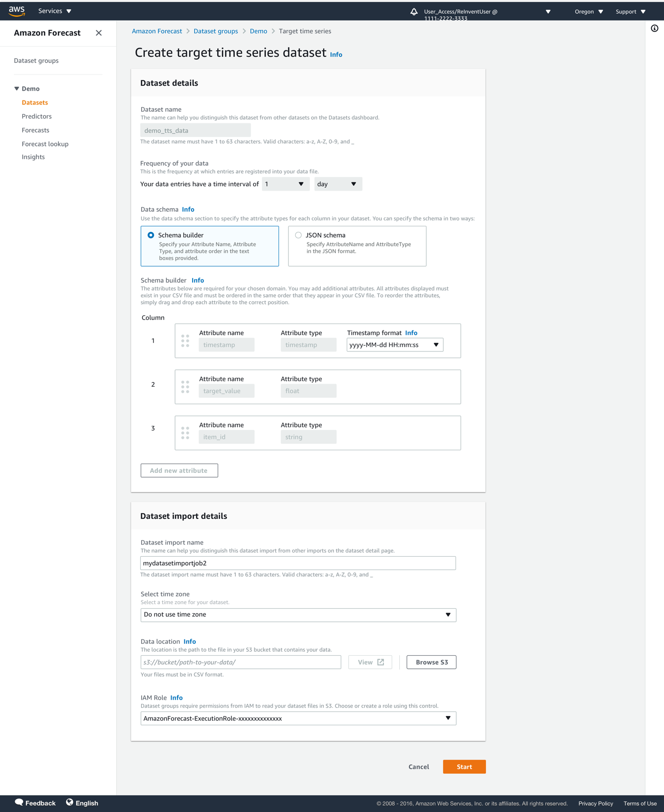The width and height of the screenshot is (664, 812).
Task: Open the Oregon region dropdown
Action: [x=588, y=11]
